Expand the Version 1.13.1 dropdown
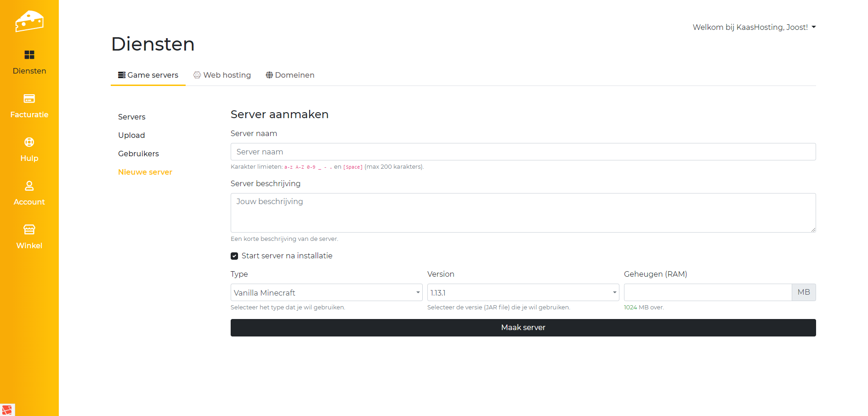Image resolution: width=868 pixels, height=416 pixels. (523, 292)
